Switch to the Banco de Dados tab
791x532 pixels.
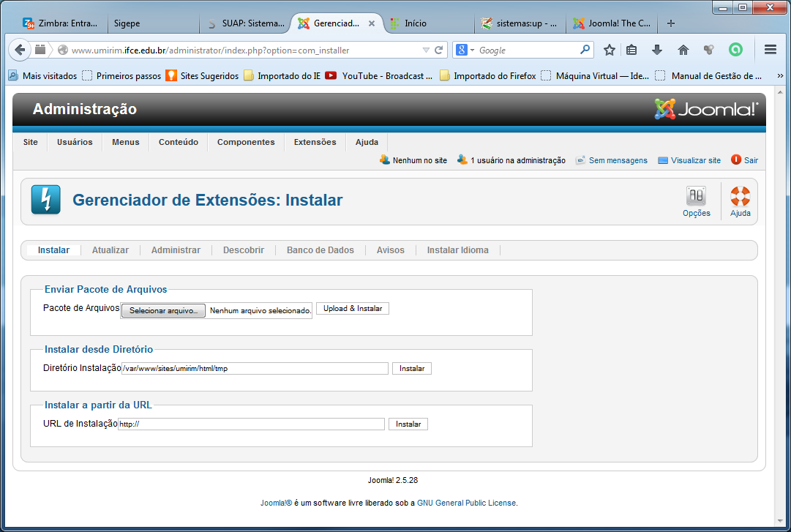pos(320,250)
